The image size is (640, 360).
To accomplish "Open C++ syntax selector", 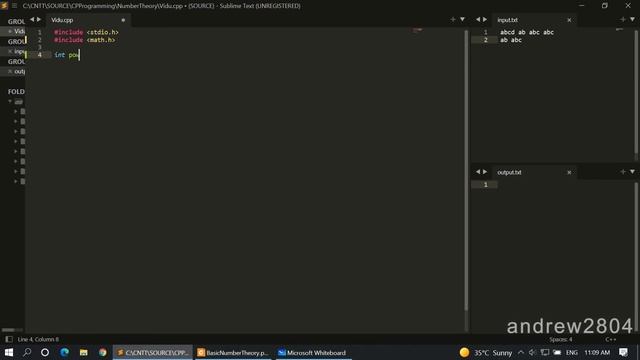I will point(611,339).
